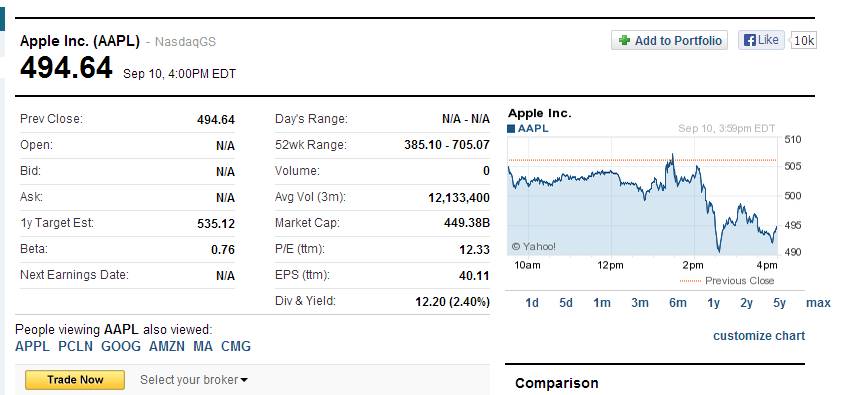Viewport: 846px width, 395px height.
Task: Open the Select your broker dropdown
Action: point(194,380)
